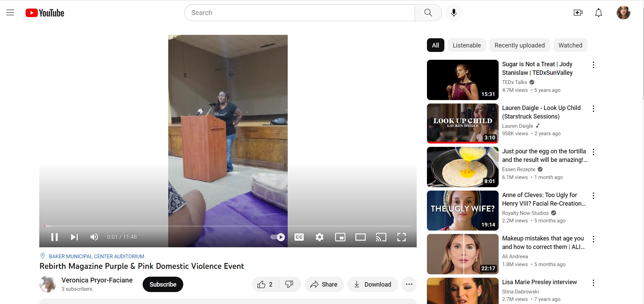Select the Recently uploaded filter chip
The height and width of the screenshot is (304, 644).
point(519,45)
